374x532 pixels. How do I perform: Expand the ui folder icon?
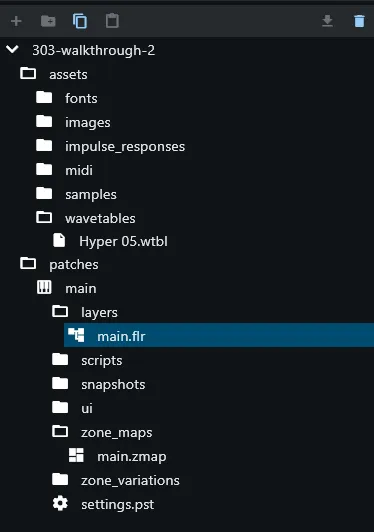(x=60, y=407)
